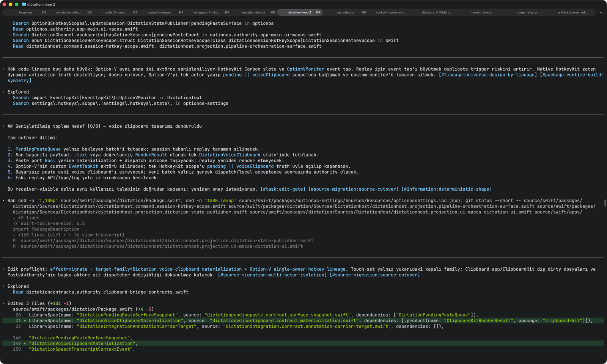This screenshot has width=607, height=364.
Task: Click the #source-migration:multi-actor-isolation tag
Action: click(x=272, y=275)
